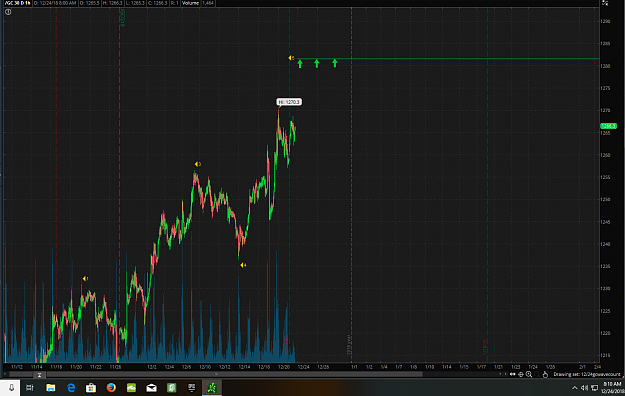625x396 pixels.
Task: Click the expand chart handle on the scrollbar
Action: (x=39, y=375)
